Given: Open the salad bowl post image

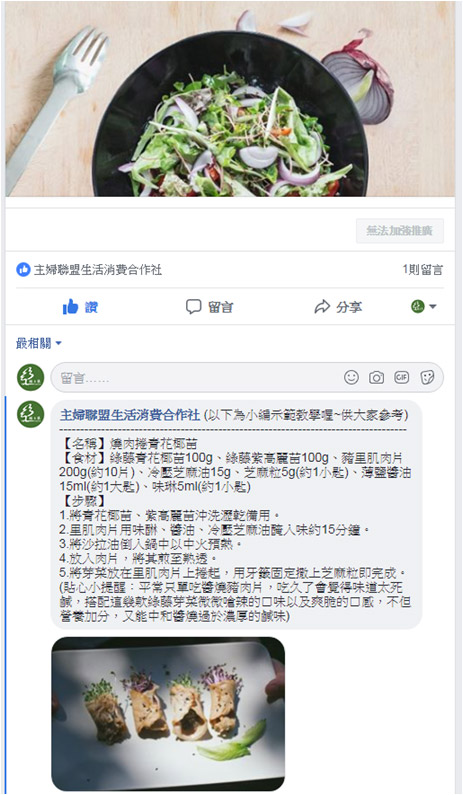Looking at the screenshot, I should [x=230, y=98].
